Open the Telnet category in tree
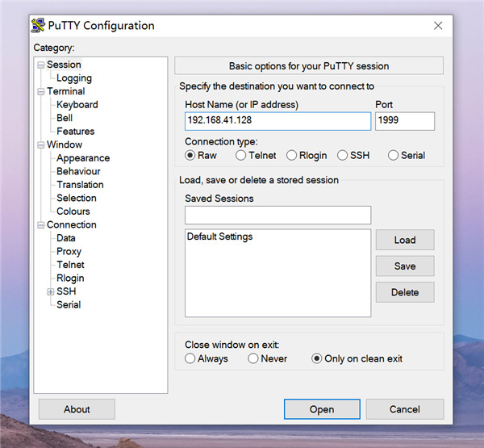The width and height of the screenshot is (484, 448). click(70, 265)
